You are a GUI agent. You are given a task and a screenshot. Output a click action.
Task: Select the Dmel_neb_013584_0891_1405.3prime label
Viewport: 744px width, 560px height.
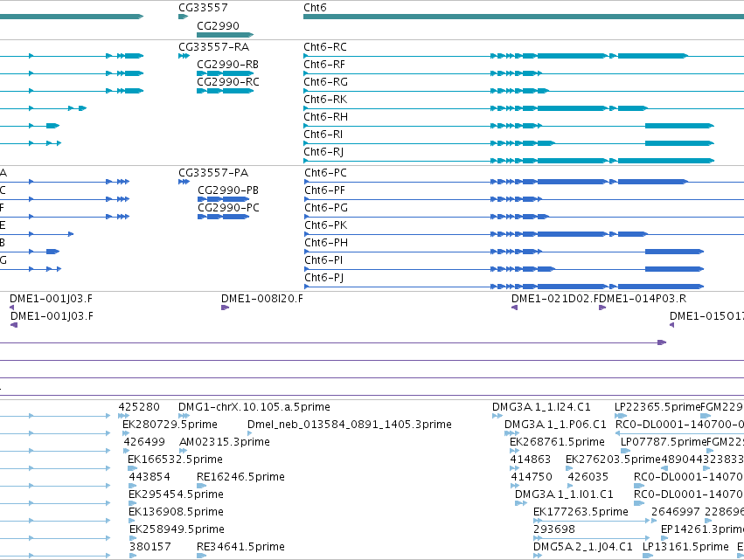click(350, 425)
